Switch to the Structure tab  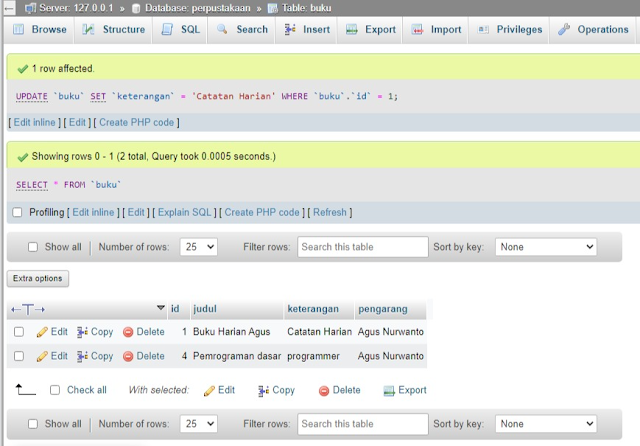[113, 29]
